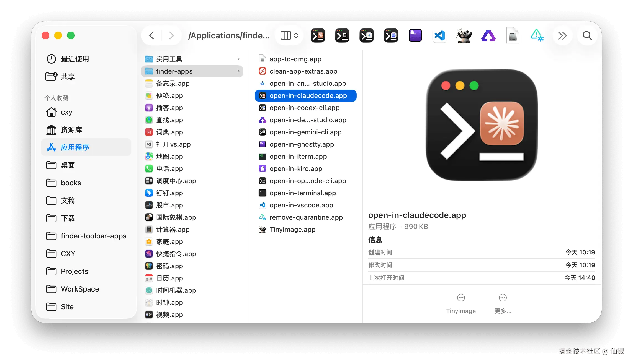Open the column view switcher dropdown

point(289,35)
